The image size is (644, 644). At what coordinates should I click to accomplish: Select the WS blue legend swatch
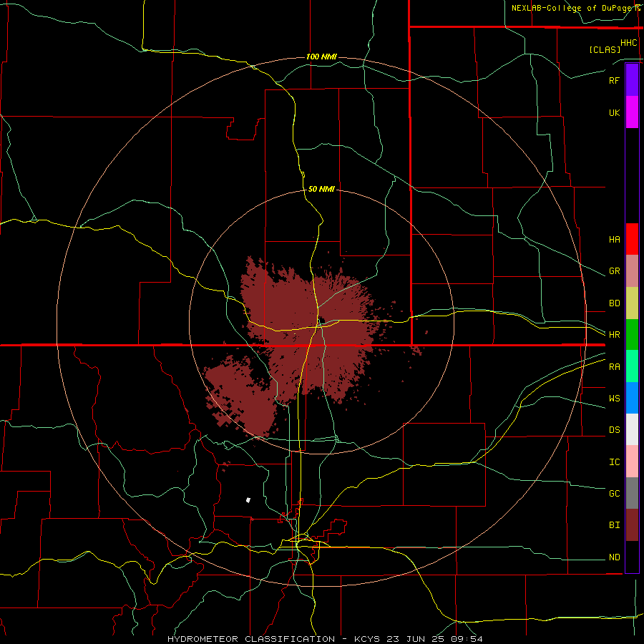(x=632, y=398)
